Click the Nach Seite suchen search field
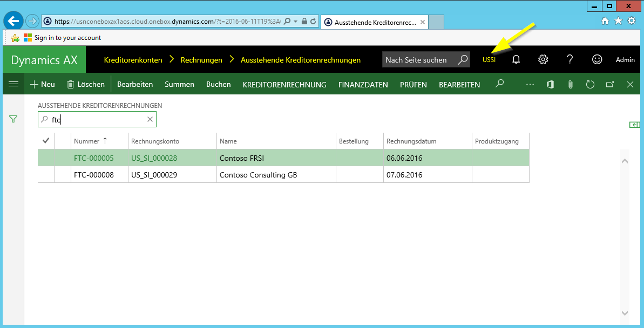644x328 pixels. click(x=418, y=60)
